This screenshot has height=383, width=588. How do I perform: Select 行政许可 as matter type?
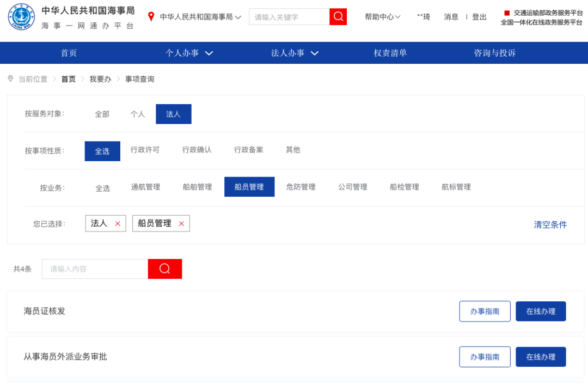click(x=145, y=150)
